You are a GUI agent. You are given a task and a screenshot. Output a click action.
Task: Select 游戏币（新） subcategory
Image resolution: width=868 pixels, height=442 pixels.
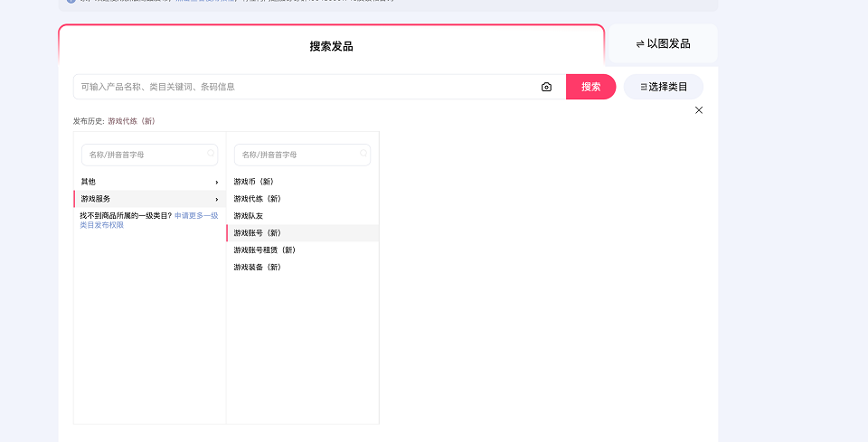pos(253,182)
